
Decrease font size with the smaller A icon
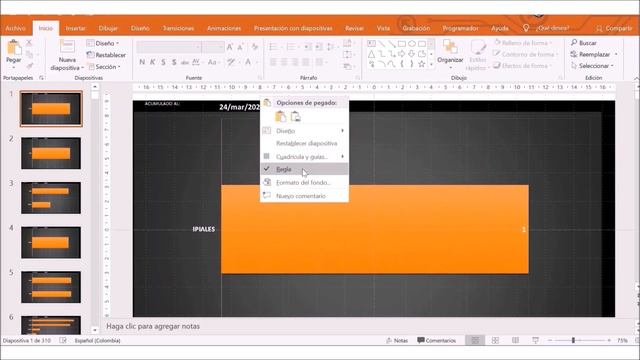(240, 47)
